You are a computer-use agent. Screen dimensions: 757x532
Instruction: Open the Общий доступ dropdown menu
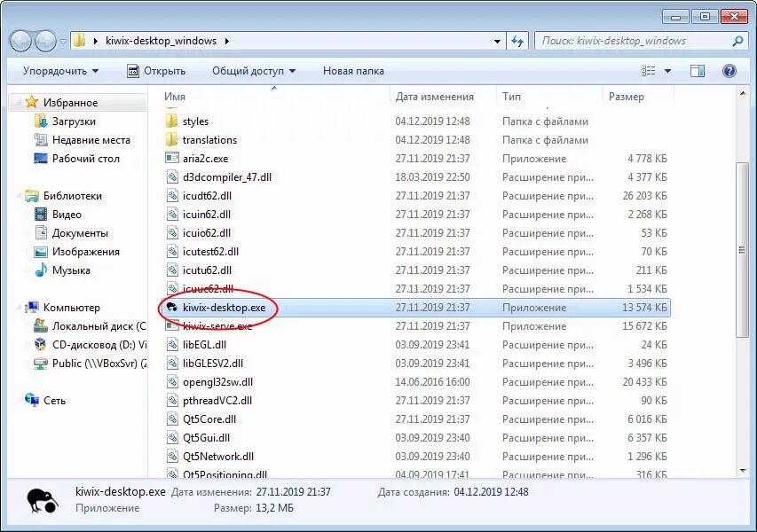254,71
